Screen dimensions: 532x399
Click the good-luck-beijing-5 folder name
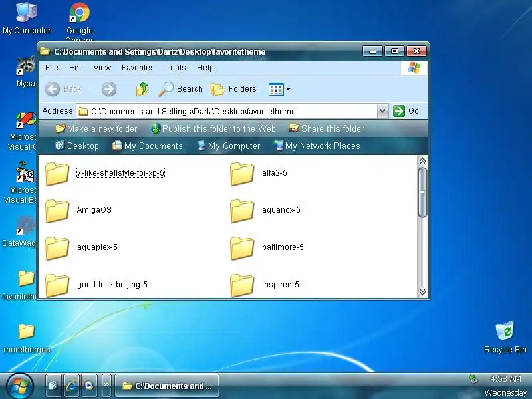pyautogui.click(x=112, y=285)
